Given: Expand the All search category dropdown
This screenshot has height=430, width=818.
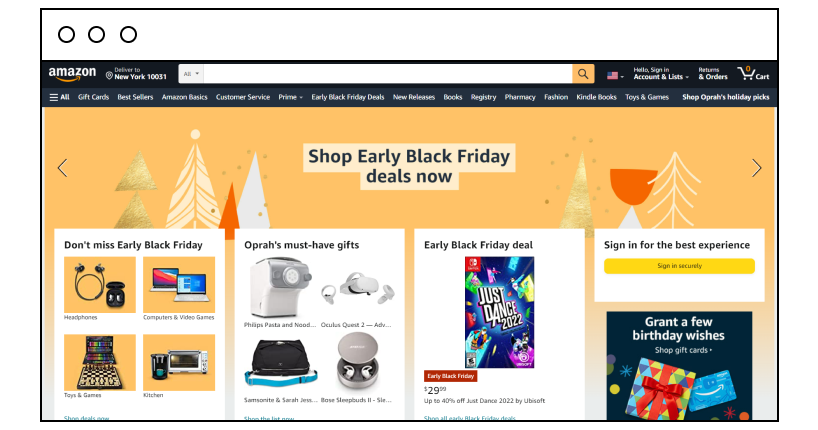Looking at the screenshot, I should tap(191, 74).
